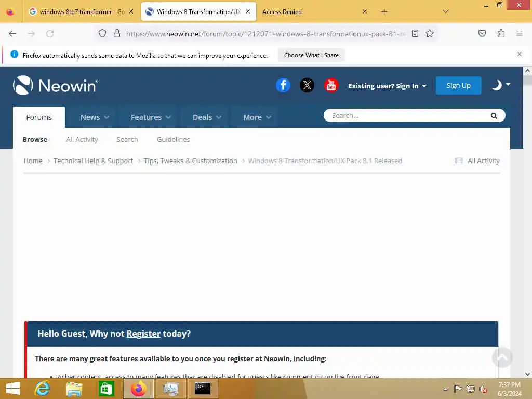
Task: Open the Firefox hamburger menu
Action: [x=520, y=33]
